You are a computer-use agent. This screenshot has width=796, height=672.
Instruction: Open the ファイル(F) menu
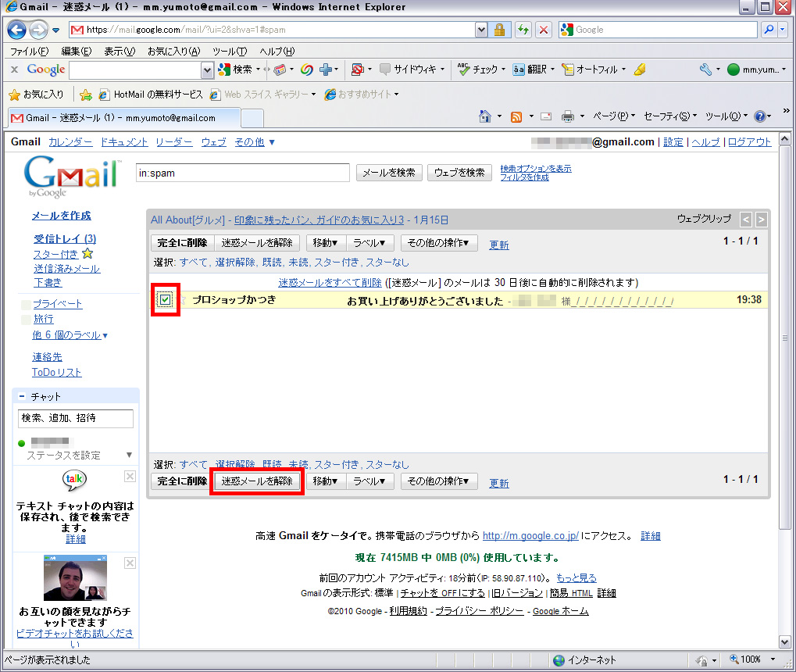click(x=30, y=52)
